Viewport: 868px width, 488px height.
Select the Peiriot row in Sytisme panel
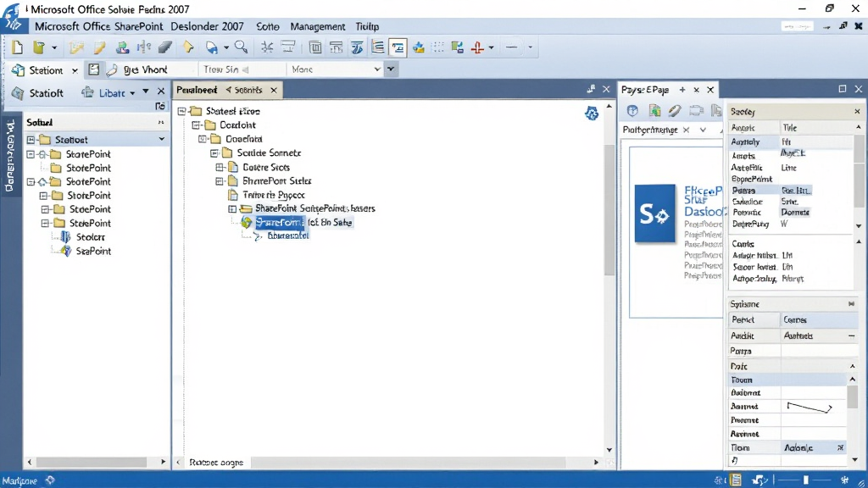tap(793, 319)
